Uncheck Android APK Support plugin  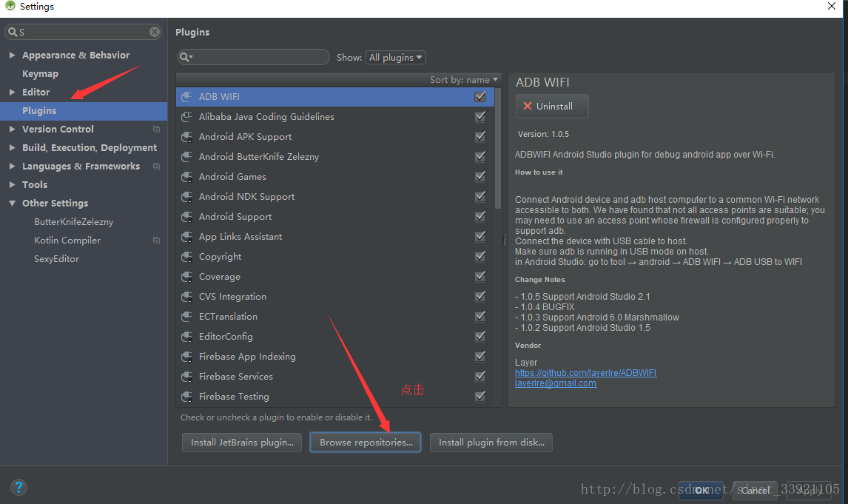coord(479,137)
